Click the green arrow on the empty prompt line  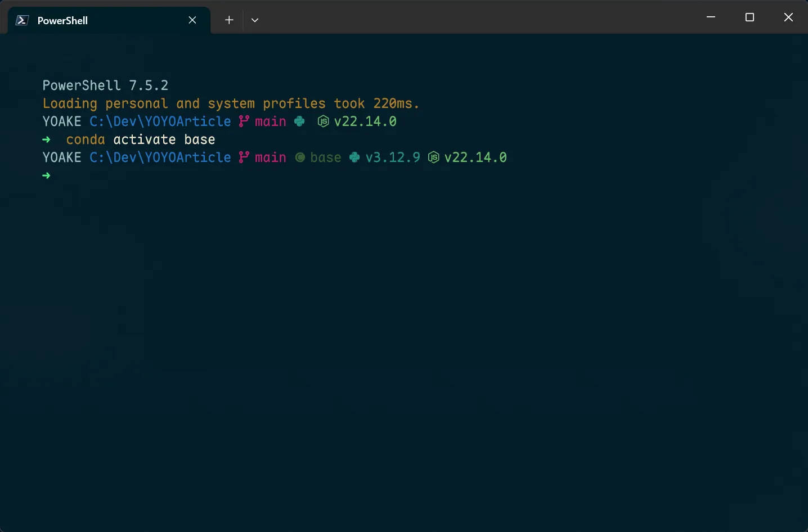46,175
